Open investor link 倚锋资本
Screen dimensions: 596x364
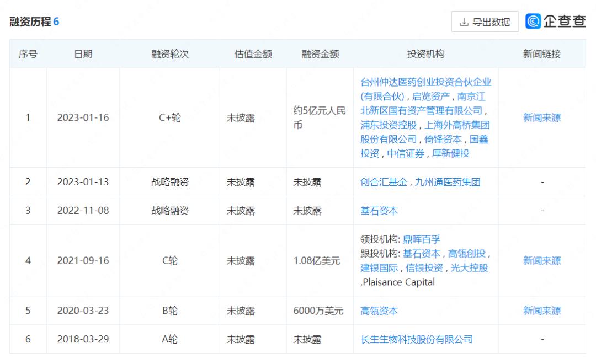[x=443, y=140]
